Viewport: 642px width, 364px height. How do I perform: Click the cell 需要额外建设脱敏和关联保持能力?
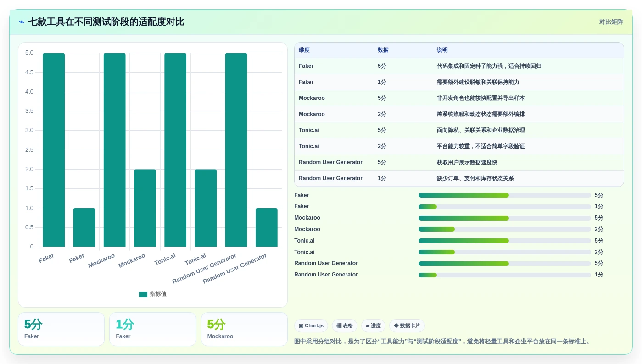pyautogui.click(x=478, y=82)
